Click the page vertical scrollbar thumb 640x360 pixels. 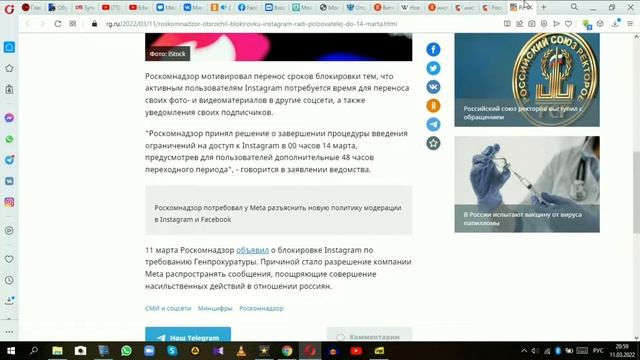(636, 192)
